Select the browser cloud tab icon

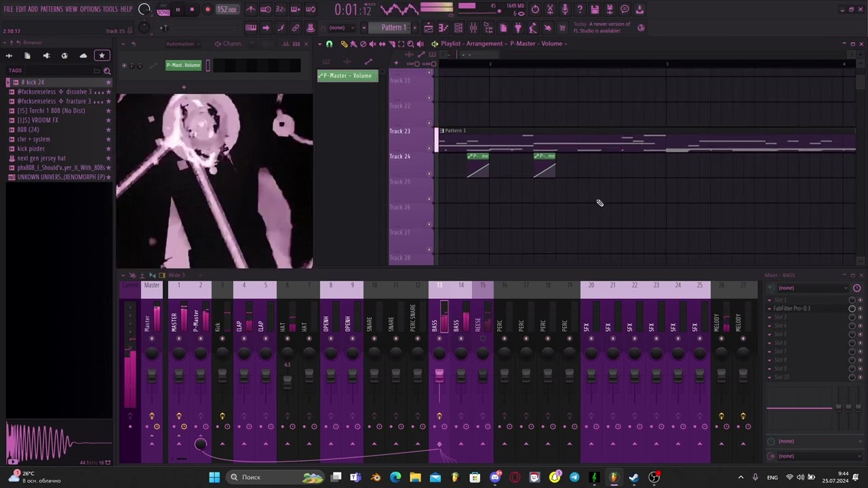tap(83, 56)
